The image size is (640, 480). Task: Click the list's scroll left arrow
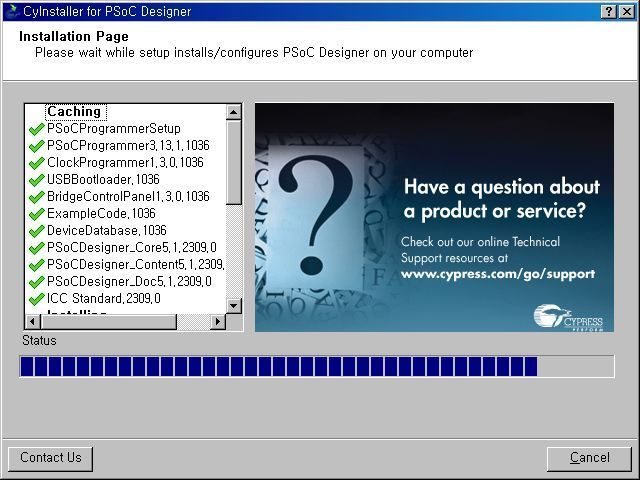pos(33,322)
